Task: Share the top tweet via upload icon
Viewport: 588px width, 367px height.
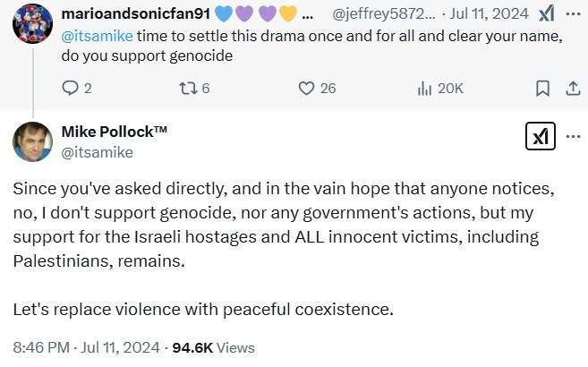Action: [x=573, y=89]
